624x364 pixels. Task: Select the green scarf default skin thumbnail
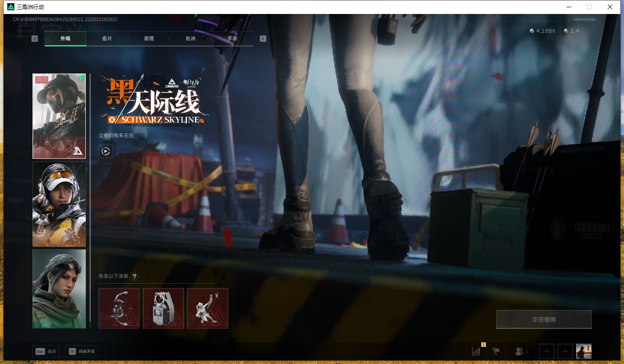[x=59, y=289]
